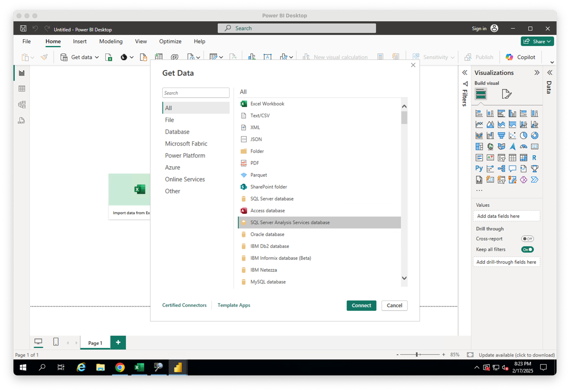
Task: Open the Modeling ribbon tab
Action: pyautogui.click(x=111, y=41)
